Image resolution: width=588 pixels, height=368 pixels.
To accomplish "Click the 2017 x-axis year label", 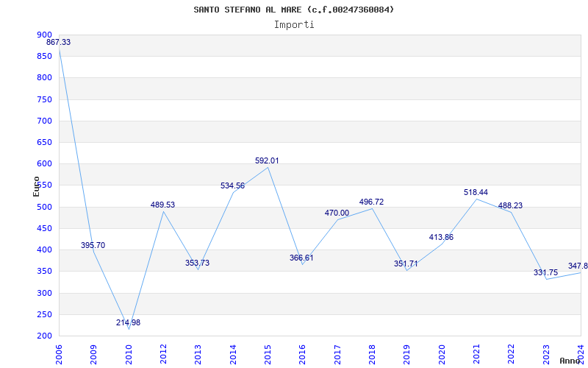I will pyautogui.click(x=337, y=355).
